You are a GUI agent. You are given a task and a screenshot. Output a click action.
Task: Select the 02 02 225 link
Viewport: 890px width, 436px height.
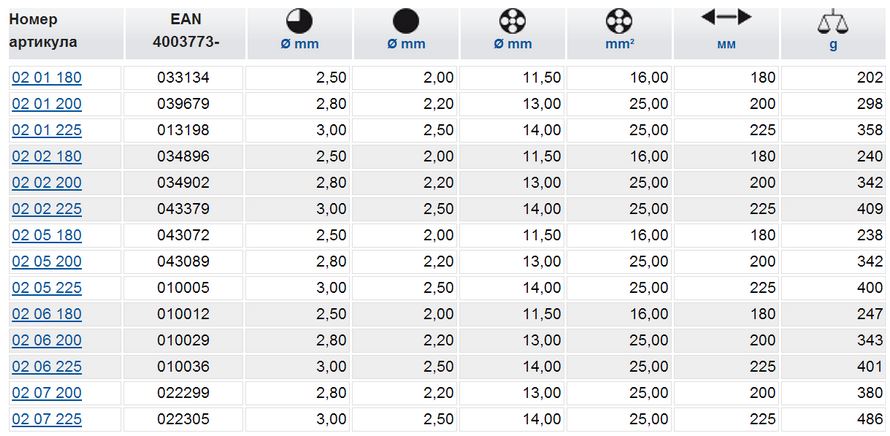(x=46, y=209)
